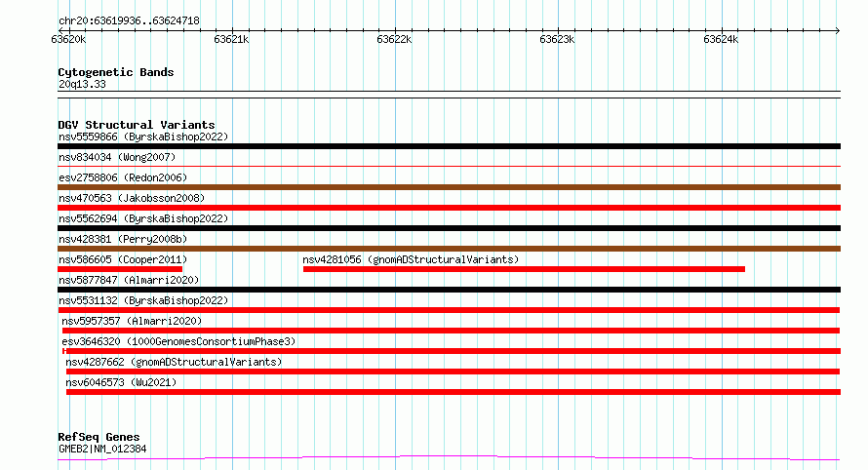The height and width of the screenshot is (470, 868).
Task: Select the red bar under nsv6046573
Action: [454, 392]
